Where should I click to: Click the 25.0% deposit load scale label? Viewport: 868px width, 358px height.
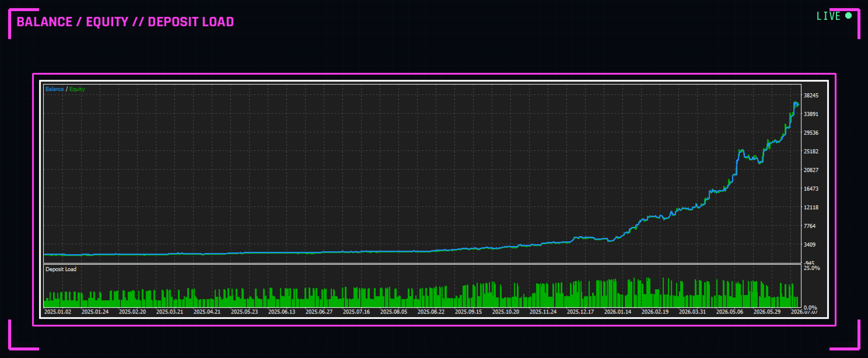tap(811, 268)
